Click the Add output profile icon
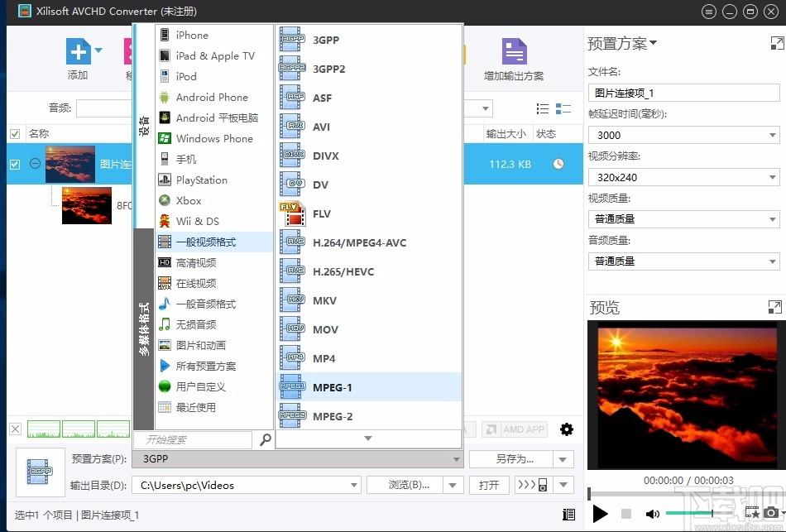Image resolution: width=786 pixels, height=532 pixels. pyautogui.click(x=515, y=51)
